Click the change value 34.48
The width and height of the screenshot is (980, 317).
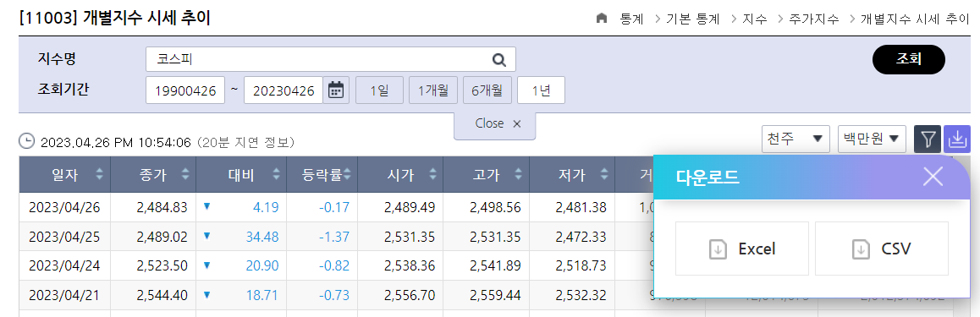click(x=262, y=237)
